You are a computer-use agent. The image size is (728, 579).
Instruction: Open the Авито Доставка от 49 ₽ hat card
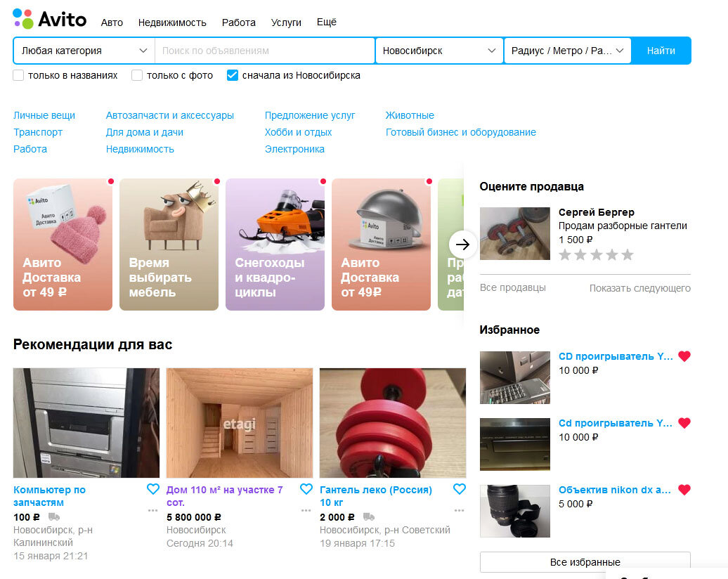(63, 245)
